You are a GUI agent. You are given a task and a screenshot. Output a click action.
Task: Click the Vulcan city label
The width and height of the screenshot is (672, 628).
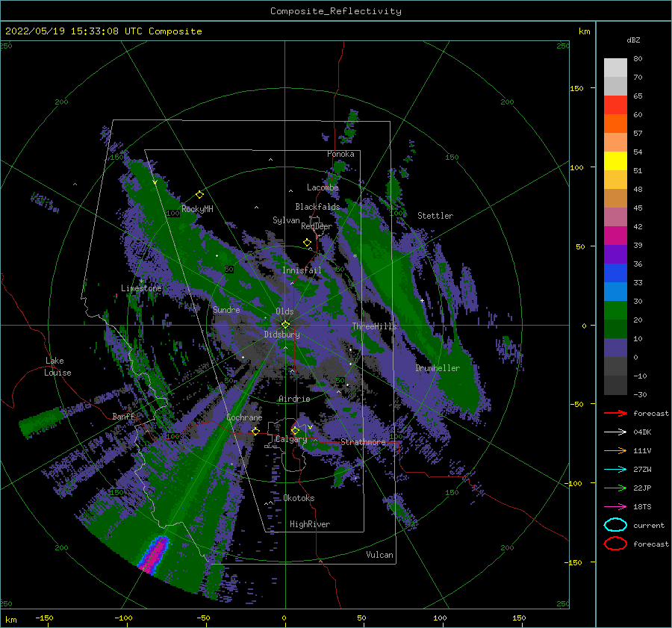(379, 555)
